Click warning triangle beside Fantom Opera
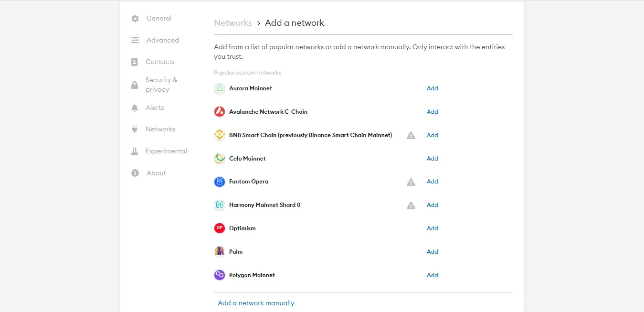Image resolution: width=644 pixels, height=312 pixels. (411, 182)
